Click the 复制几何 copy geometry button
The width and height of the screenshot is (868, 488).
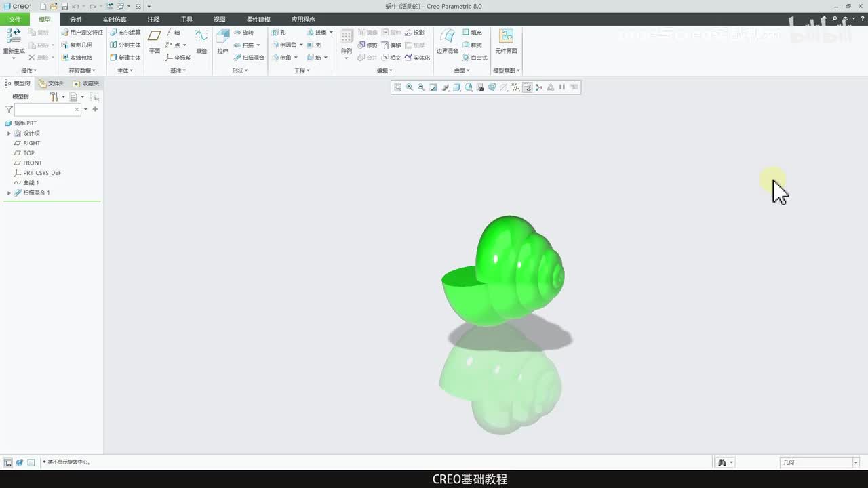pos(77,45)
